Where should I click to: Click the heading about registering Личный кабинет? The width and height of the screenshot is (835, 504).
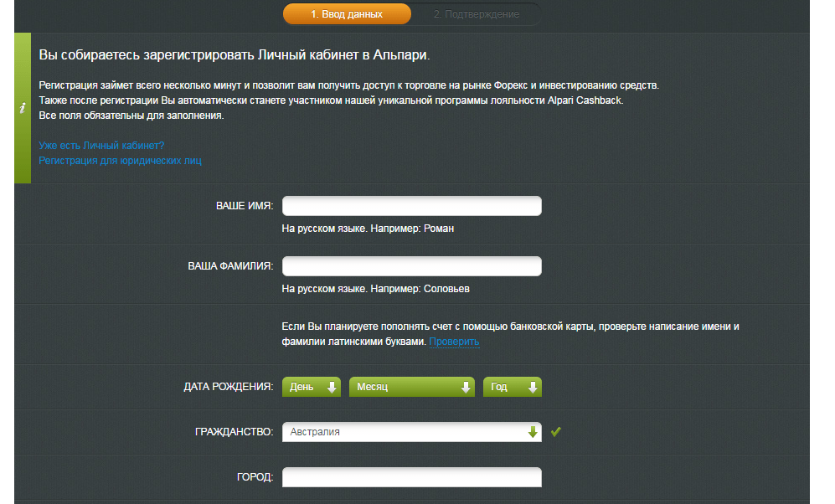(235, 54)
